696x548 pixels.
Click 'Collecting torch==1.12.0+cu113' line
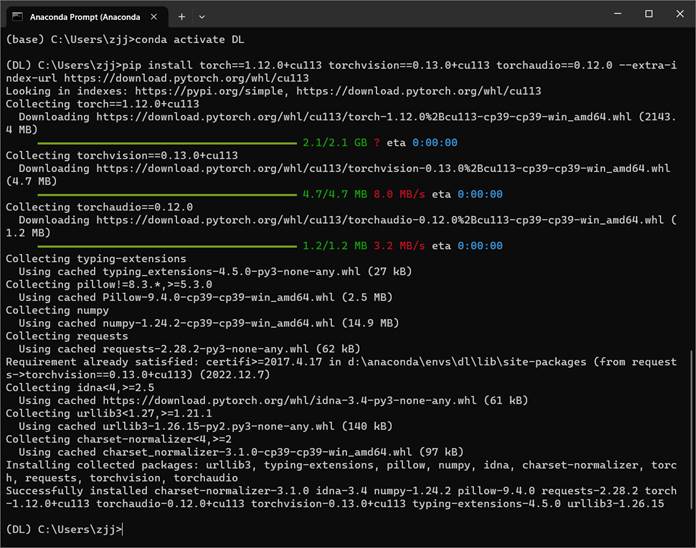[x=103, y=104]
